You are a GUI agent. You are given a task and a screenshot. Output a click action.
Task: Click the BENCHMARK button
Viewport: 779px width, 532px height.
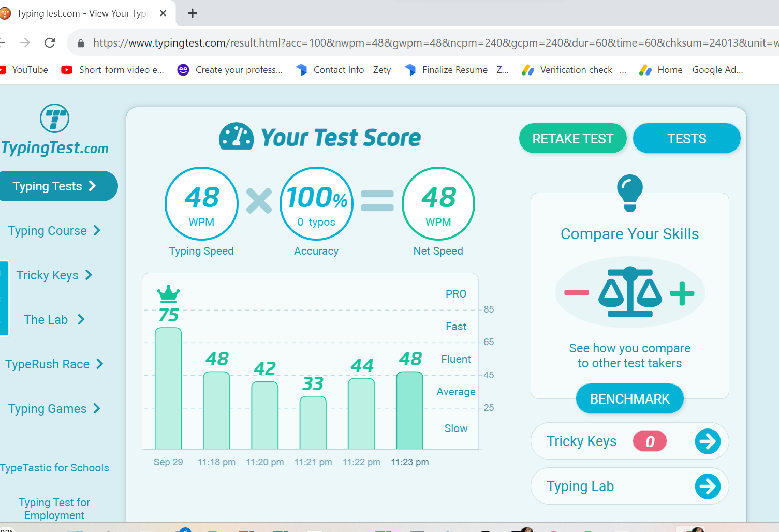pos(630,399)
